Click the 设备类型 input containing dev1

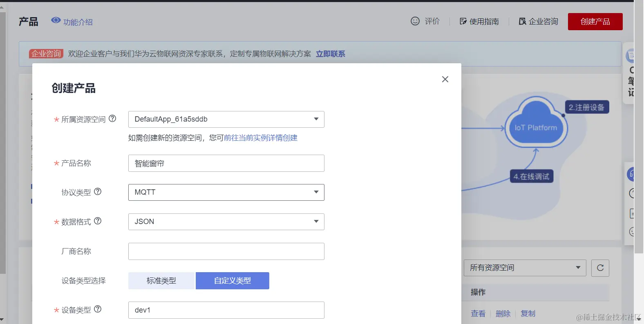point(226,310)
